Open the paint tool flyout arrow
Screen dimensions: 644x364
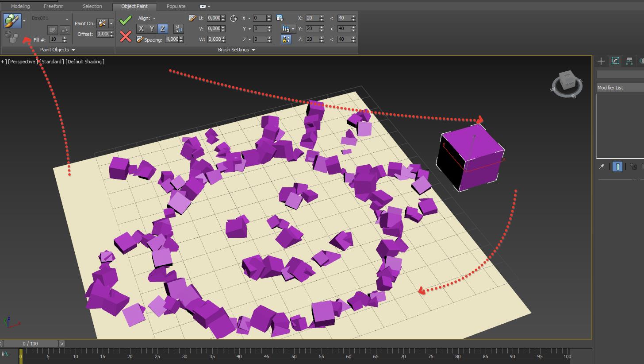[24, 21]
